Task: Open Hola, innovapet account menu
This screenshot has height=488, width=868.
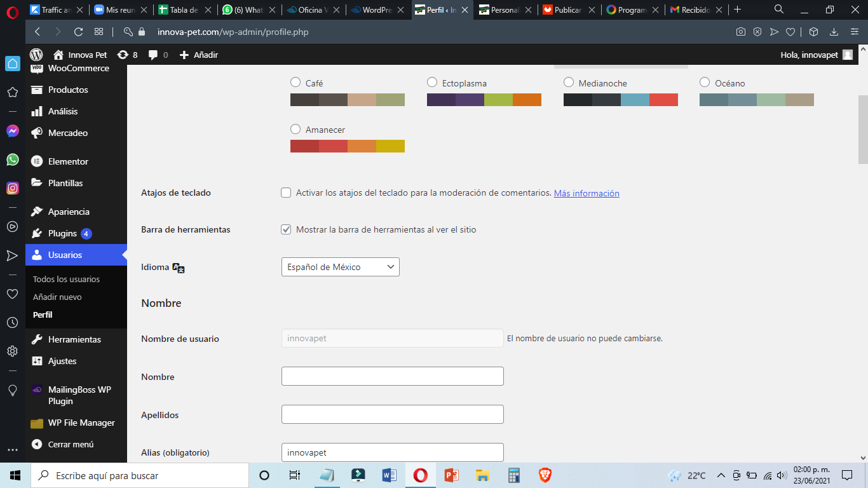Action: [817, 55]
